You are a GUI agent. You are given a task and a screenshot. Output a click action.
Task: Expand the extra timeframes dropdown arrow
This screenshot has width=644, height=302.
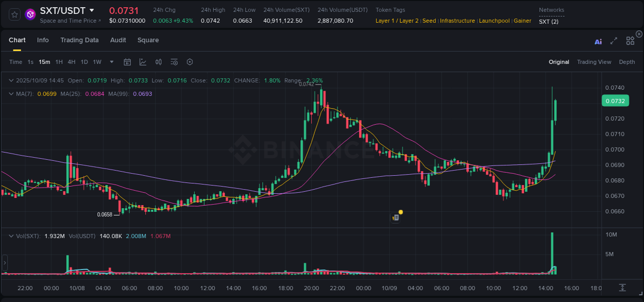click(x=111, y=62)
